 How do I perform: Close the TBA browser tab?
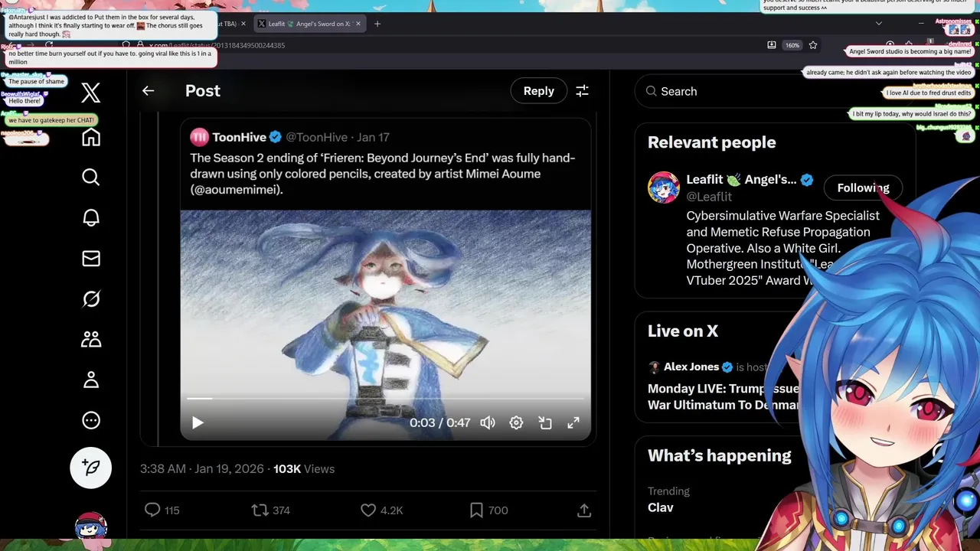click(x=243, y=24)
